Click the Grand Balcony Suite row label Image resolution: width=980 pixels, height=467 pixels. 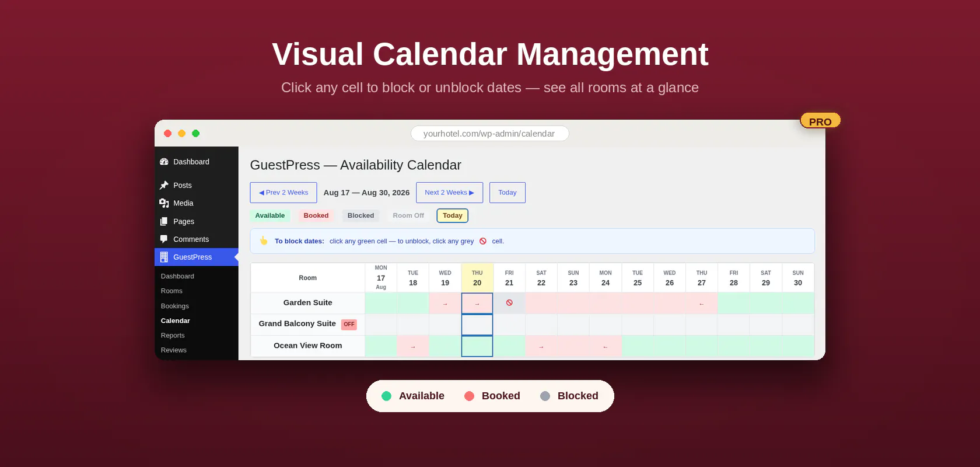click(297, 324)
